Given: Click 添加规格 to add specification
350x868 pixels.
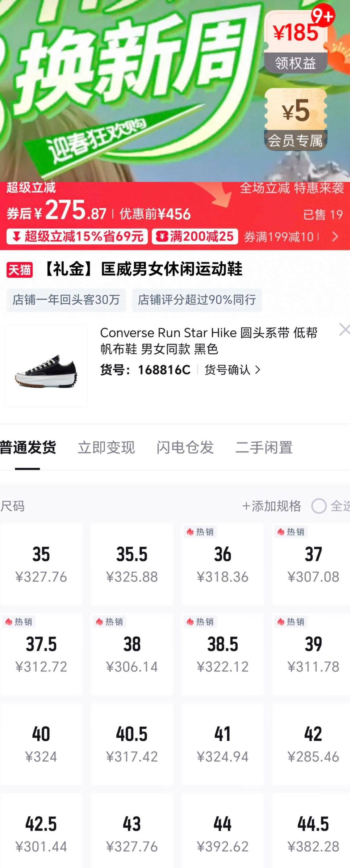Looking at the screenshot, I should 271,506.
